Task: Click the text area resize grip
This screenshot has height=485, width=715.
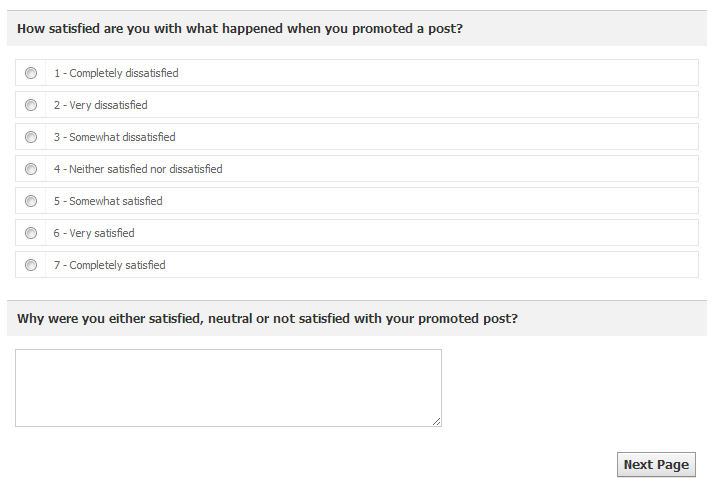Action: point(437,422)
